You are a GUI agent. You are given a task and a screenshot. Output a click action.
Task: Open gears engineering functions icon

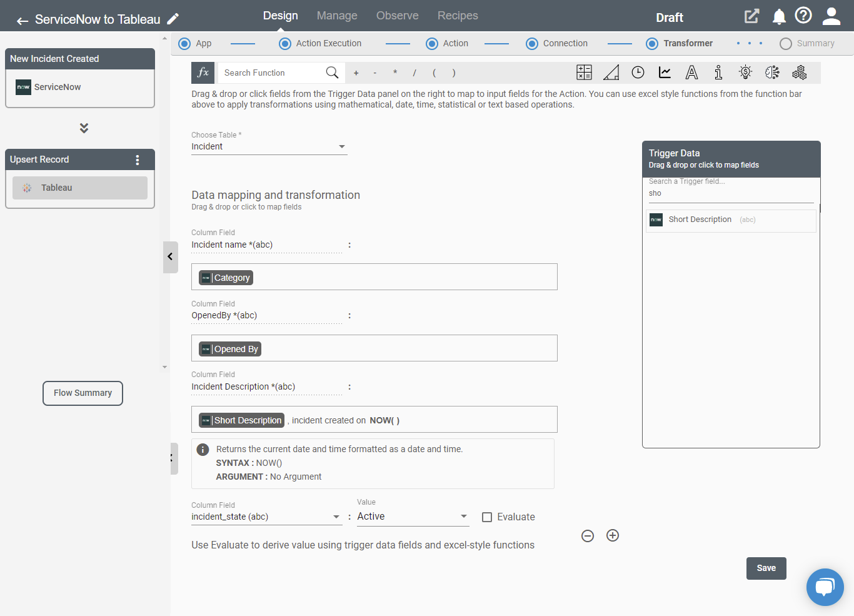pos(800,73)
